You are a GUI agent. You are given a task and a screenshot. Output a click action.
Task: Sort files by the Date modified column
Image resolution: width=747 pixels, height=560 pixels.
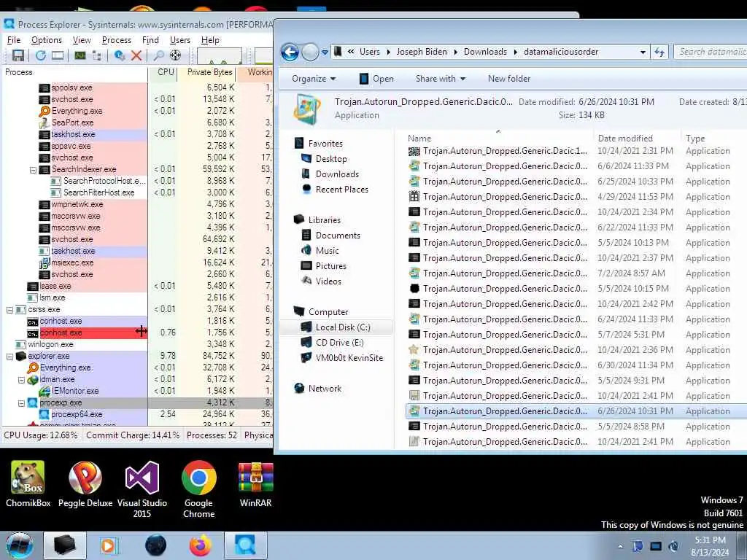(625, 138)
